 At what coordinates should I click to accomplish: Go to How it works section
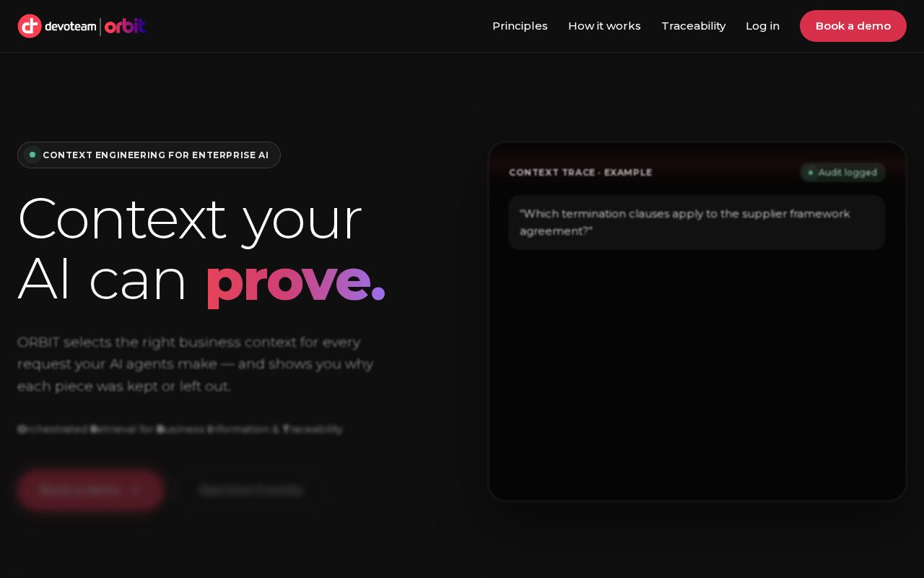(604, 26)
